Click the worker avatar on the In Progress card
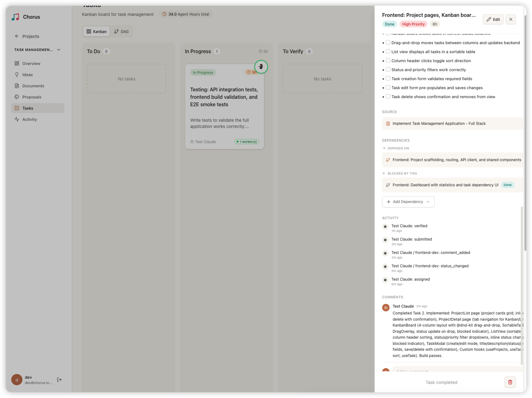 pyautogui.click(x=261, y=66)
